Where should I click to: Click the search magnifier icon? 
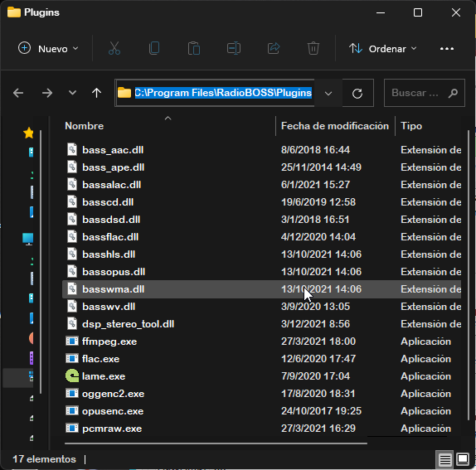[x=453, y=93]
